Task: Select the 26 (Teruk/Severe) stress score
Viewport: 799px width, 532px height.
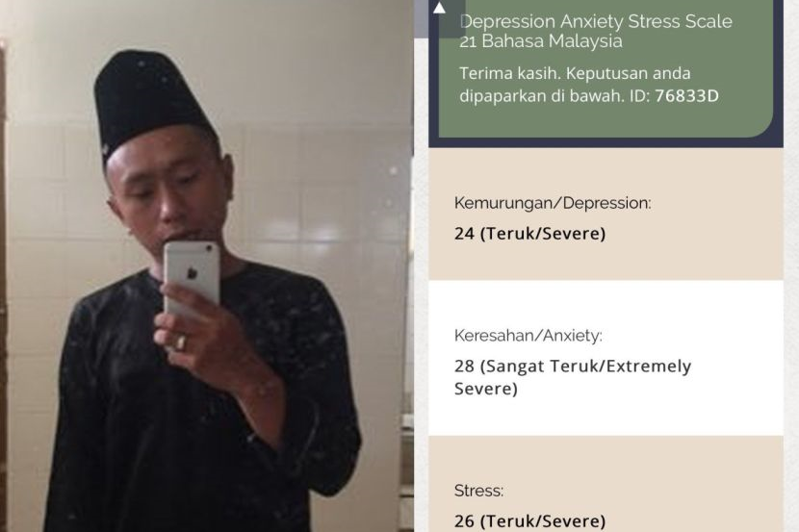Action: point(530,520)
